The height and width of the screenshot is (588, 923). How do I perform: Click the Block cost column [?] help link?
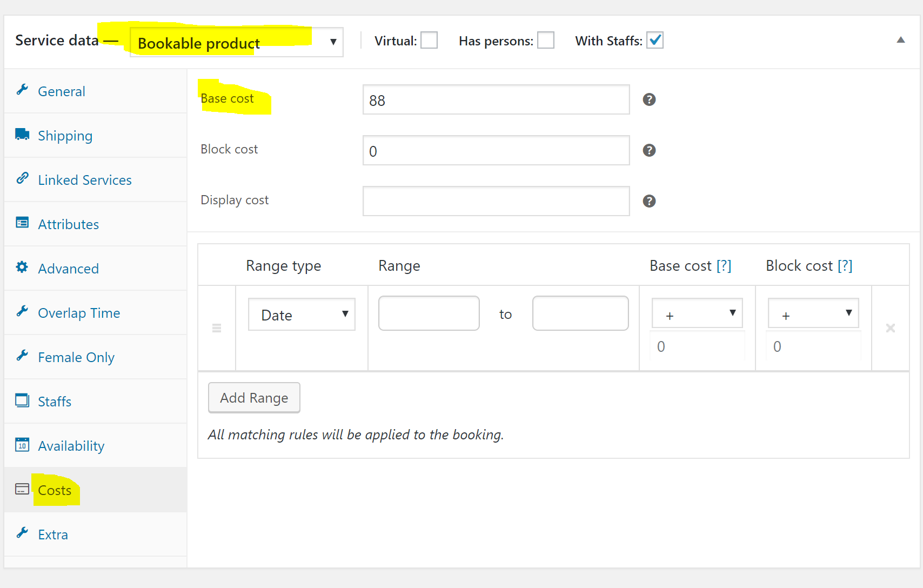[845, 266]
